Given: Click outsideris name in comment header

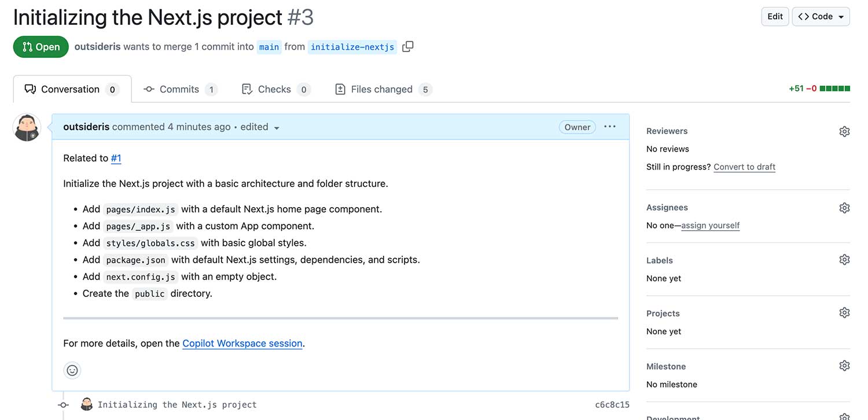Looking at the screenshot, I should click(86, 127).
